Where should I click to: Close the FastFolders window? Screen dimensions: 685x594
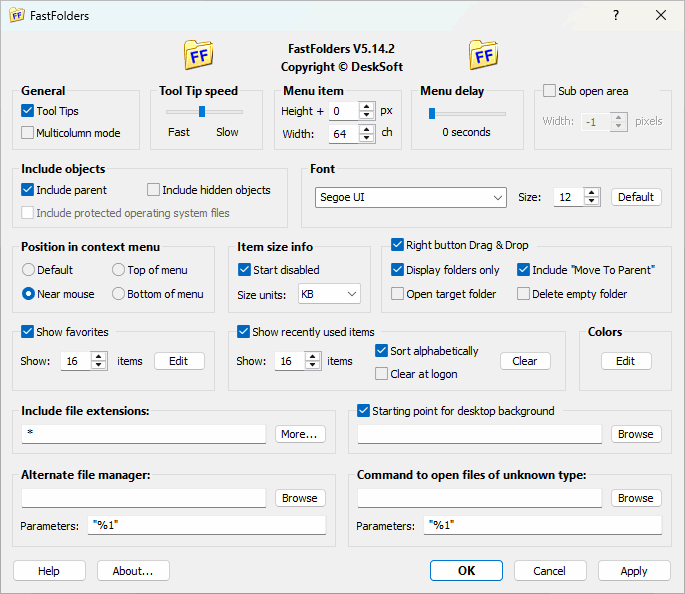click(x=661, y=15)
